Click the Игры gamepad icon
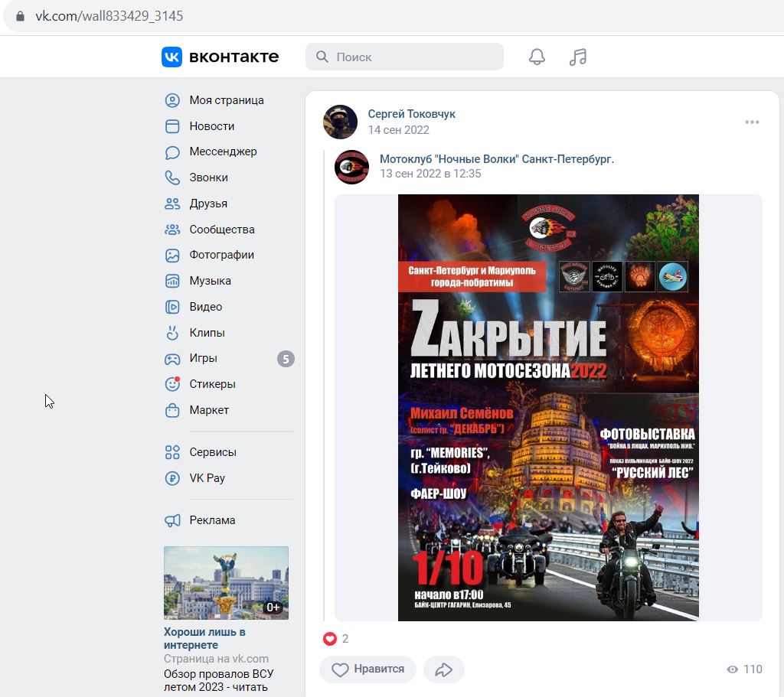Image resolution: width=784 pixels, height=697 pixels. (172, 359)
